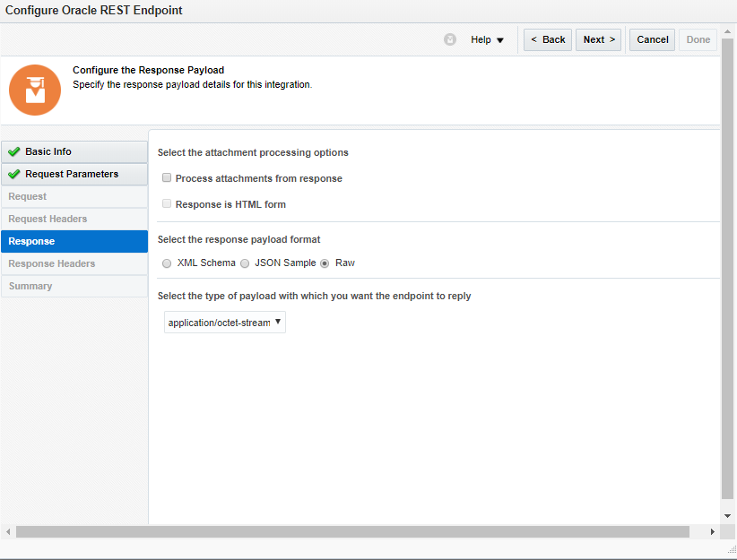This screenshot has height=560, width=737.
Task: Open the Request Parameters wizard step
Action: tap(74, 174)
